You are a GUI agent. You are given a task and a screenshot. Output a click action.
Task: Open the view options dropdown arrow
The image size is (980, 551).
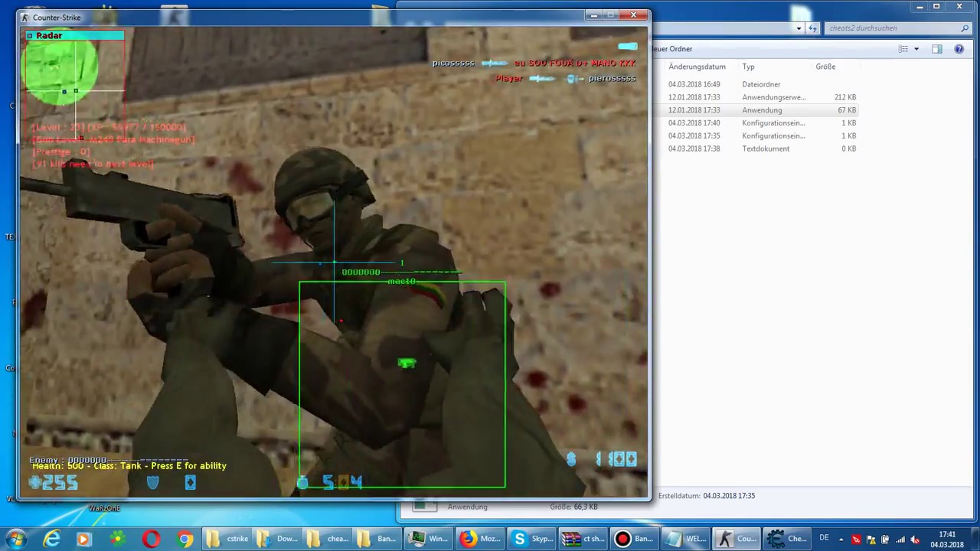916,49
